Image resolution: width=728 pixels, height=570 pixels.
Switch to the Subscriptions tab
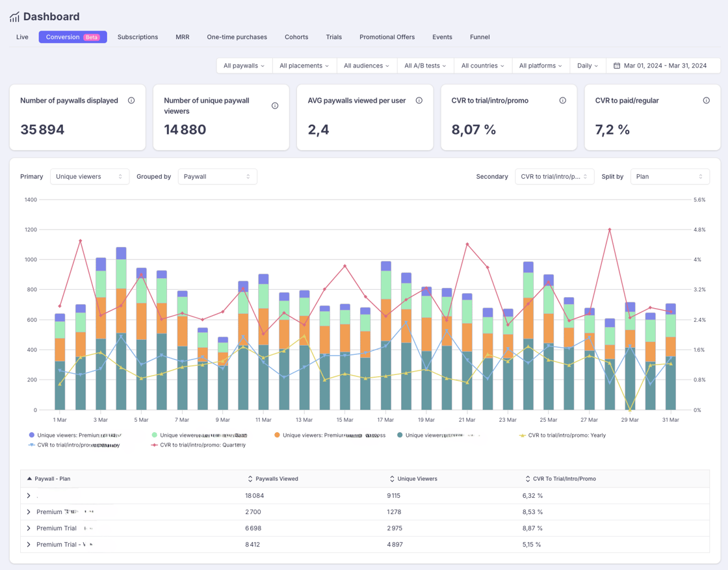pos(138,37)
